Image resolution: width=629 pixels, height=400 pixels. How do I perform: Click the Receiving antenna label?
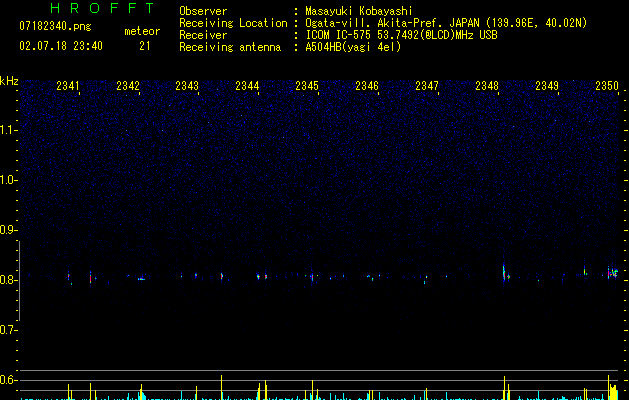[230, 47]
